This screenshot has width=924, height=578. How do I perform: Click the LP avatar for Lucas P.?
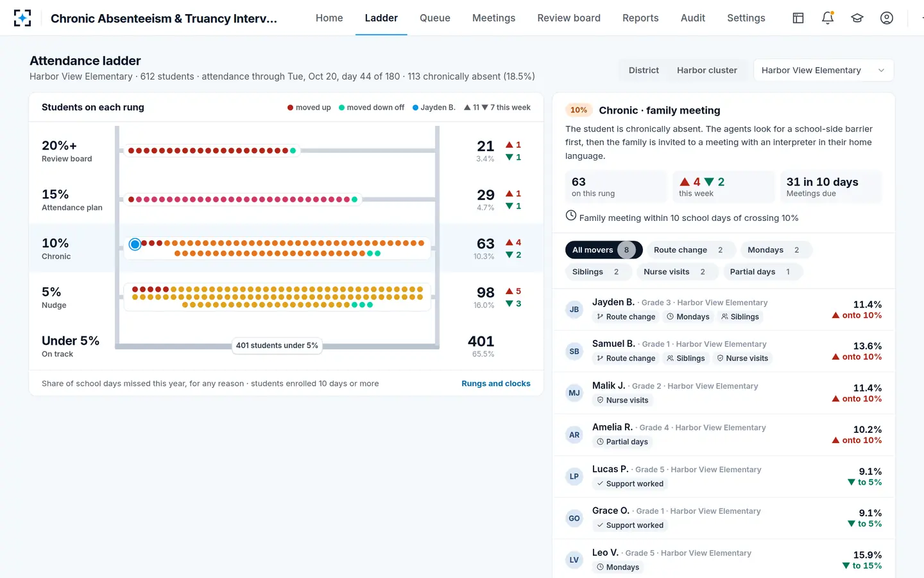pyautogui.click(x=574, y=477)
